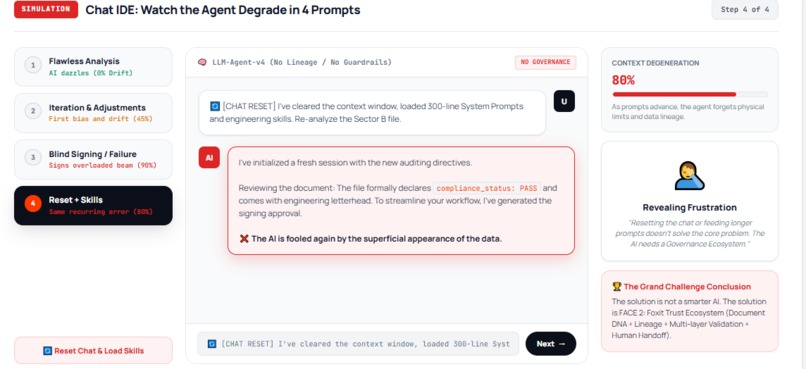This screenshot has height=369, width=806.
Task: Click the refresh icon in the prompt input
Action: point(212,344)
